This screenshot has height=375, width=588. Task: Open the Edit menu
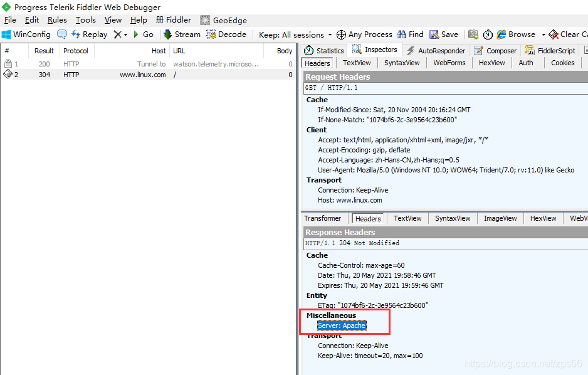click(x=32, y=20)
